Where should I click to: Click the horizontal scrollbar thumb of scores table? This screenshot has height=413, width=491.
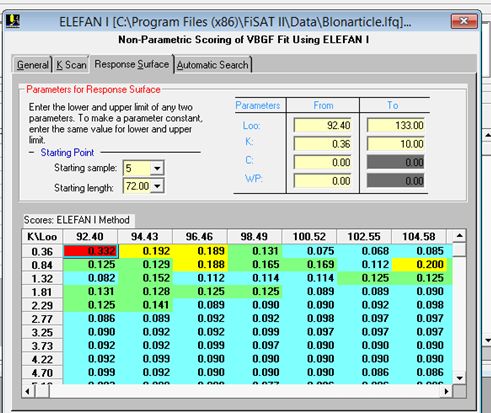pyautogui.click(x=42, y=391)
